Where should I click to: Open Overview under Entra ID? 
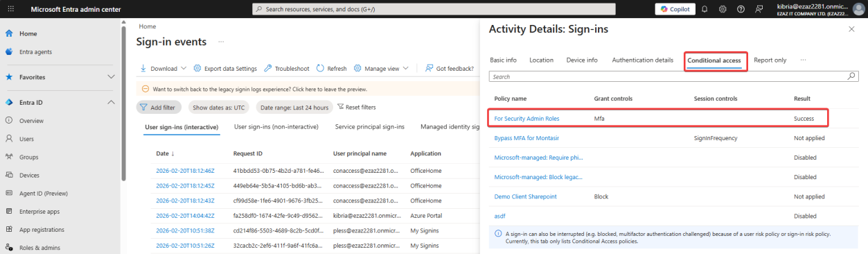(31, 121)
